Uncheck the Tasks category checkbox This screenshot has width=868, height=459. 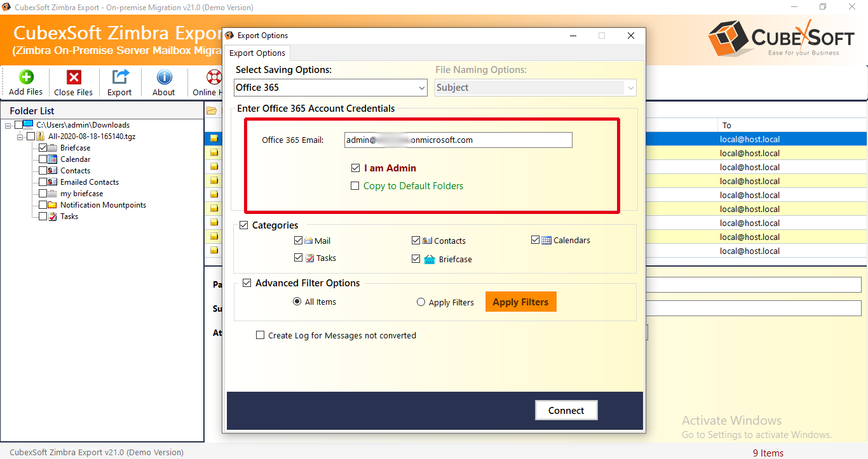(x=299, y=258)
